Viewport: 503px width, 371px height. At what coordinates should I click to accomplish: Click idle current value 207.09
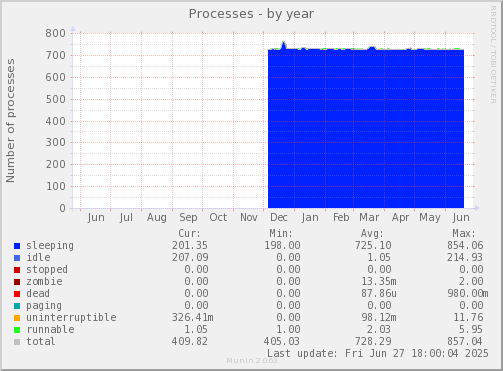click(190, 257)
